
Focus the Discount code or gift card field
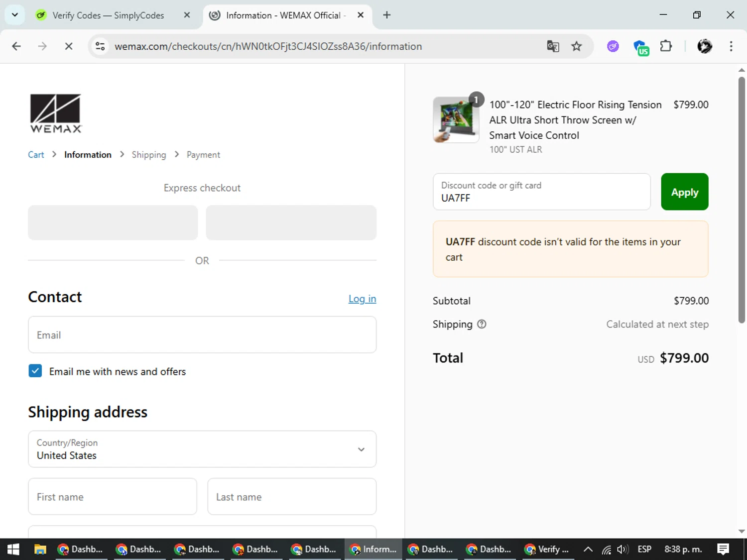tap(542, 192)
